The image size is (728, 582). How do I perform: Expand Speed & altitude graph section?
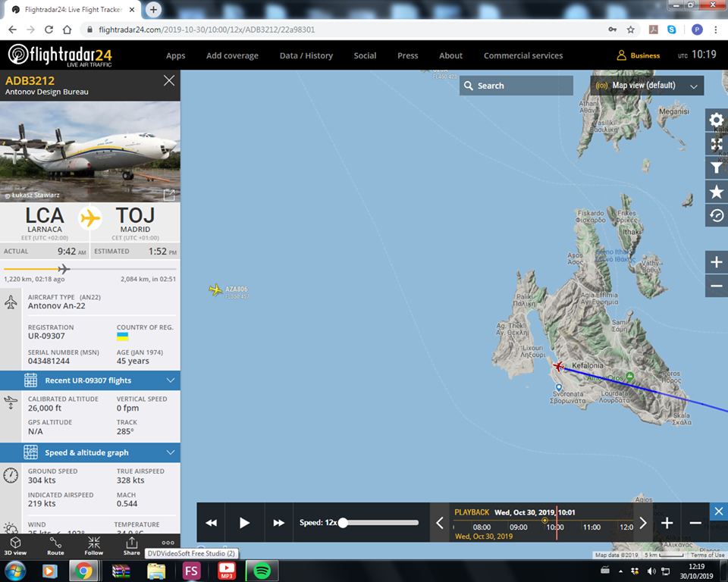tap(90, 452)
